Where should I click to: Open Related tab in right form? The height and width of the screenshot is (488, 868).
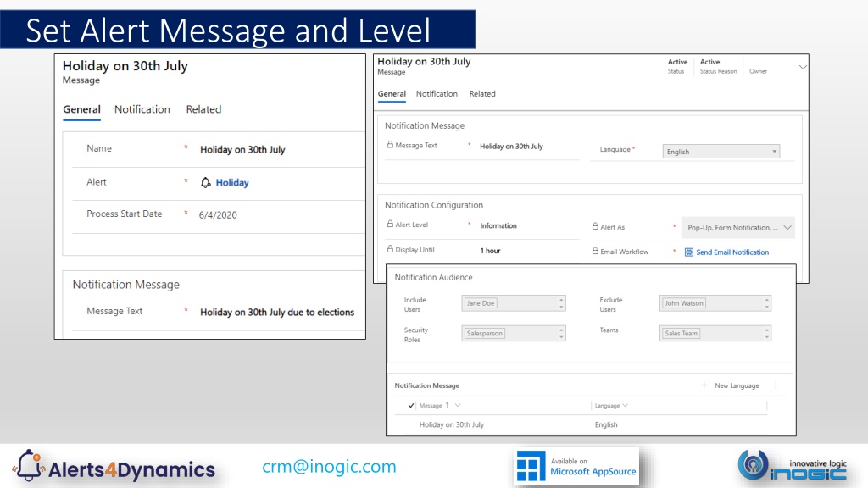pyautogui.click(x=482, y=93)
